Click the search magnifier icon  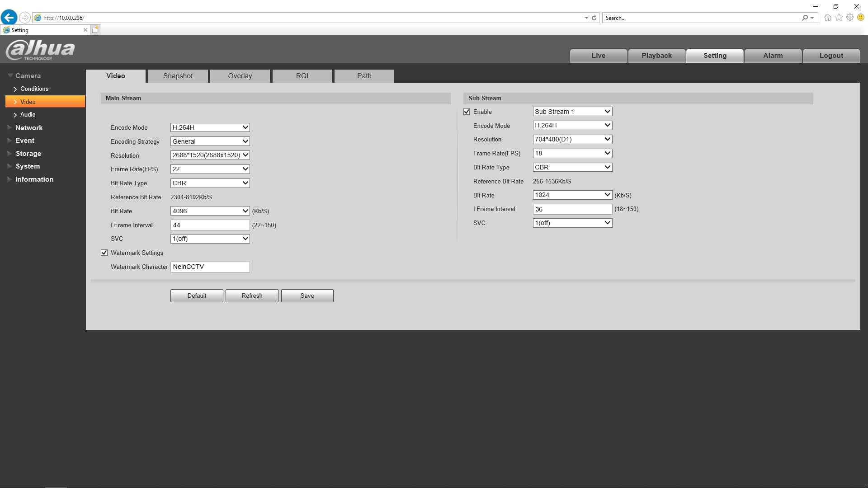point(805,18)
